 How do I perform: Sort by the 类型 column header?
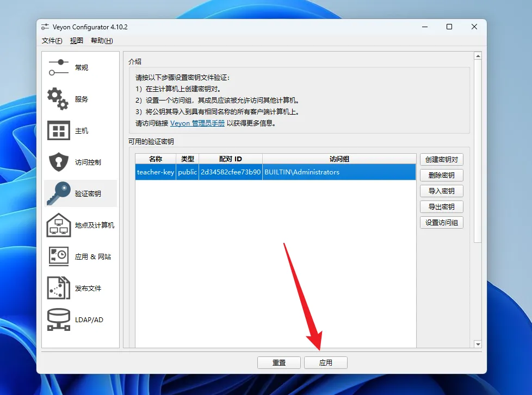pos(187,159)
